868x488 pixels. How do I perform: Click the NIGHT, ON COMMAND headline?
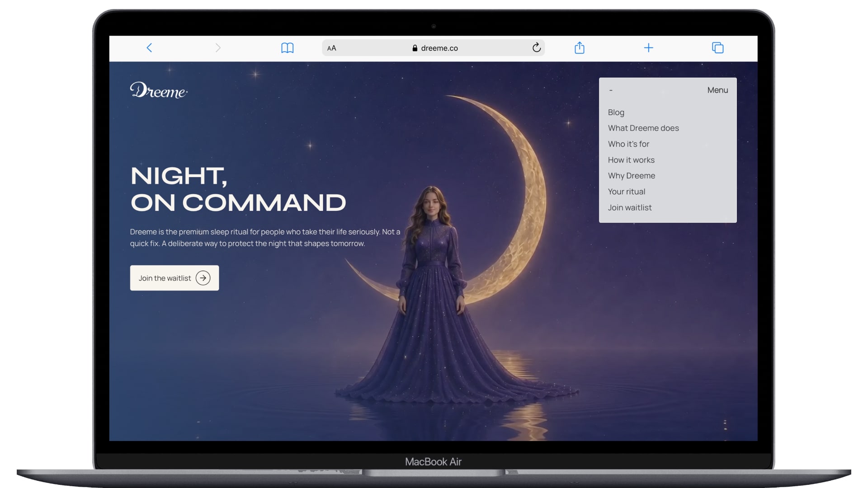click(238, 189)
